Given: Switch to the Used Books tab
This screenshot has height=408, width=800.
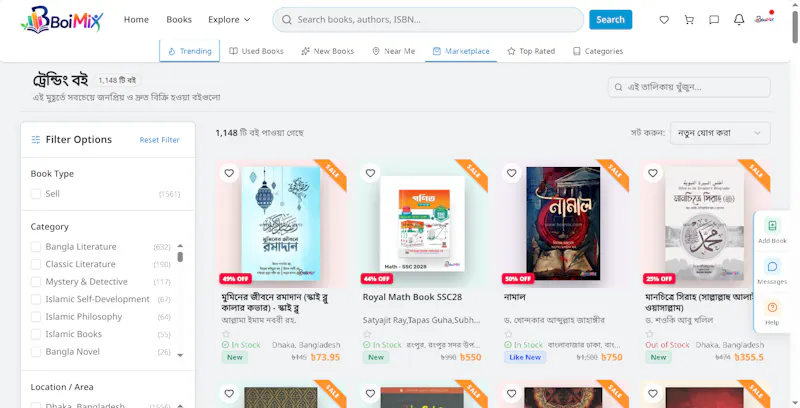Looking at the screenshot, I should click(x=256, y=51).
